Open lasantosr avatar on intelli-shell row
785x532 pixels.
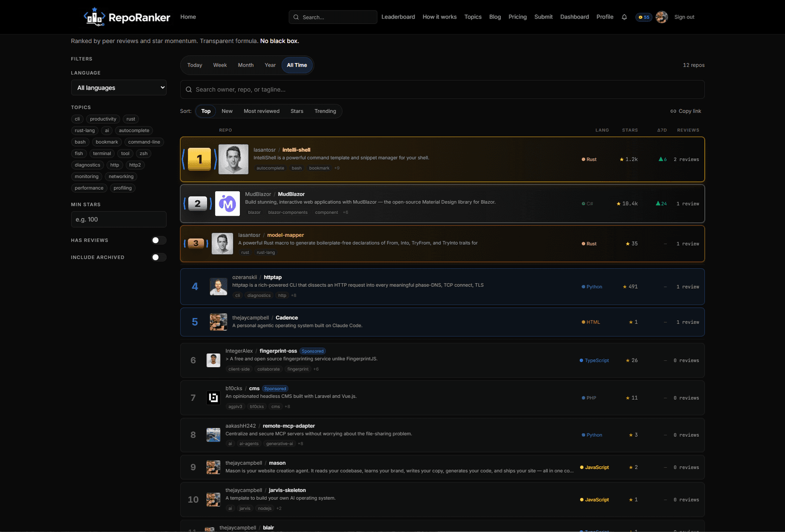click(233, 159)
